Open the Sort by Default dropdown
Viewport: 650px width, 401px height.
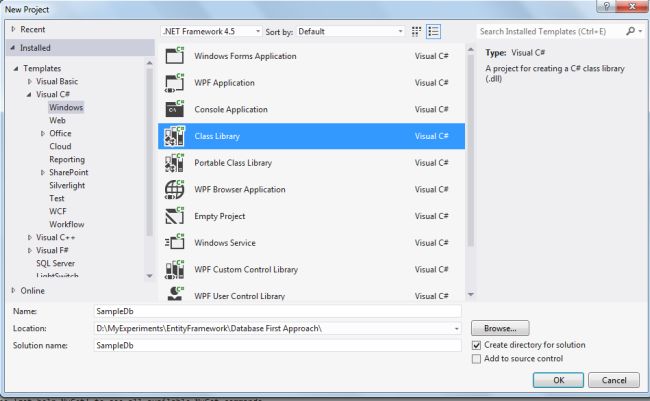pos(350,31)
